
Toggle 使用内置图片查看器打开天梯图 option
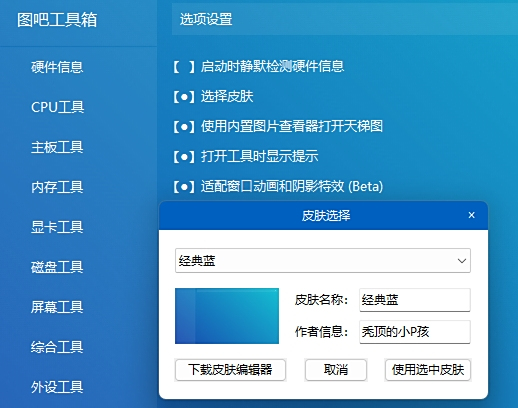pyautogui.click(x=184, y=127)
